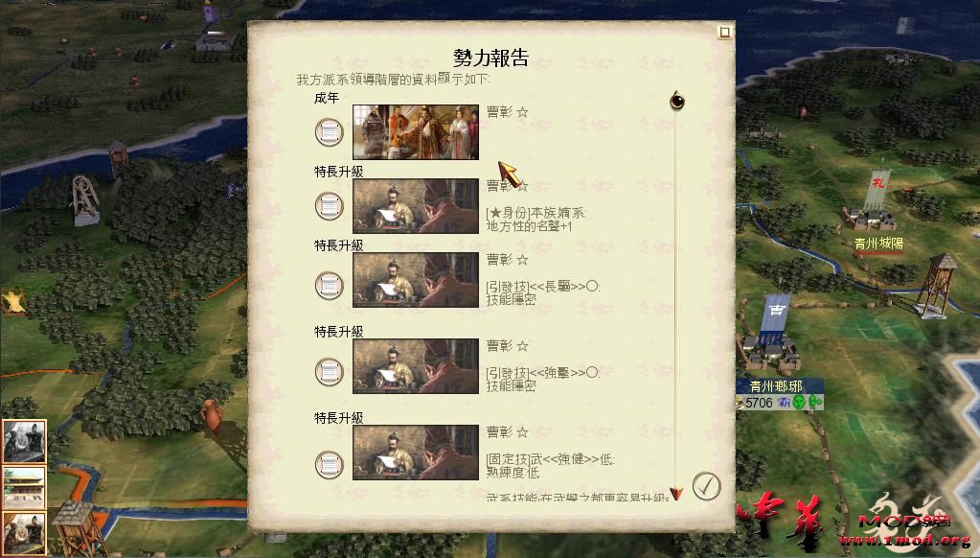Open the palace building tab at bottom left
980x558 pixels.
tap(24, 487)
